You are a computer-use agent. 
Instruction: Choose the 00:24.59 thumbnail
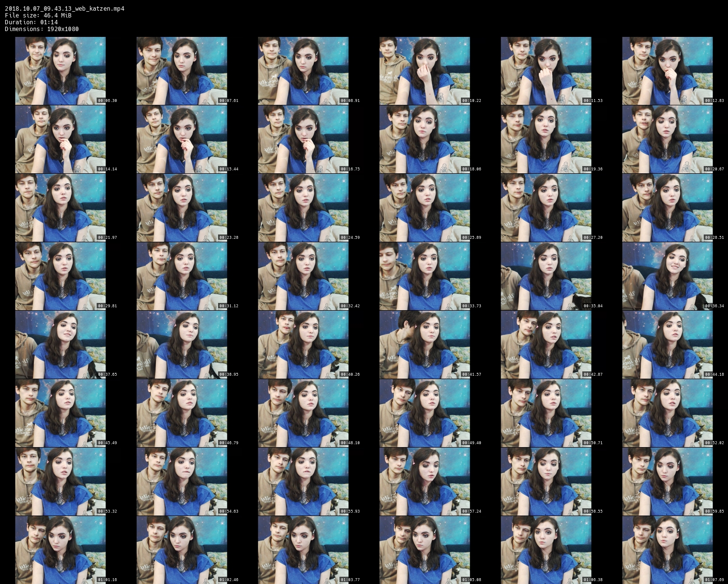pos(303,208)
